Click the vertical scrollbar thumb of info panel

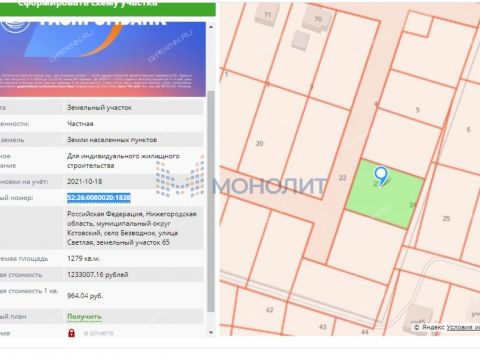click(x=211, y=201)
